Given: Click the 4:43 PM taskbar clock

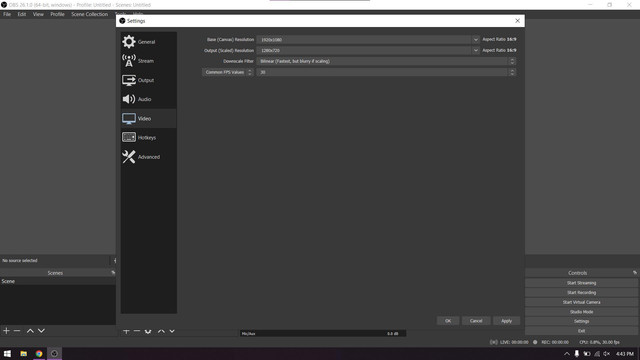Looking at the screenshot, I should coord(624,353).
